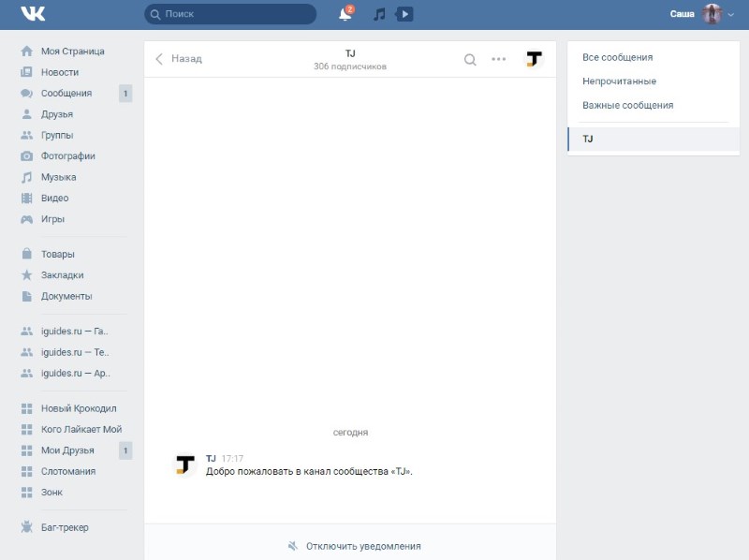
Task: Go to Новости feed
Action: pos(60,72)
